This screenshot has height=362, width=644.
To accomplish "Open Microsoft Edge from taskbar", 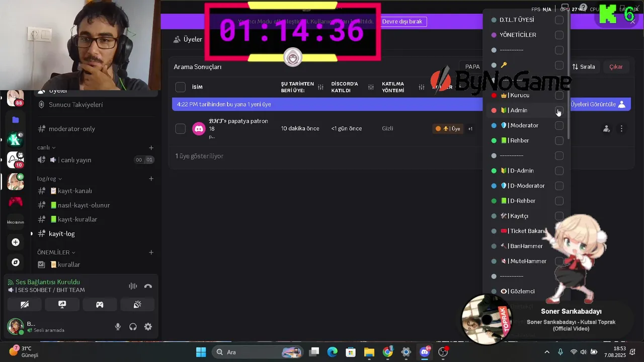I will 333,352.
